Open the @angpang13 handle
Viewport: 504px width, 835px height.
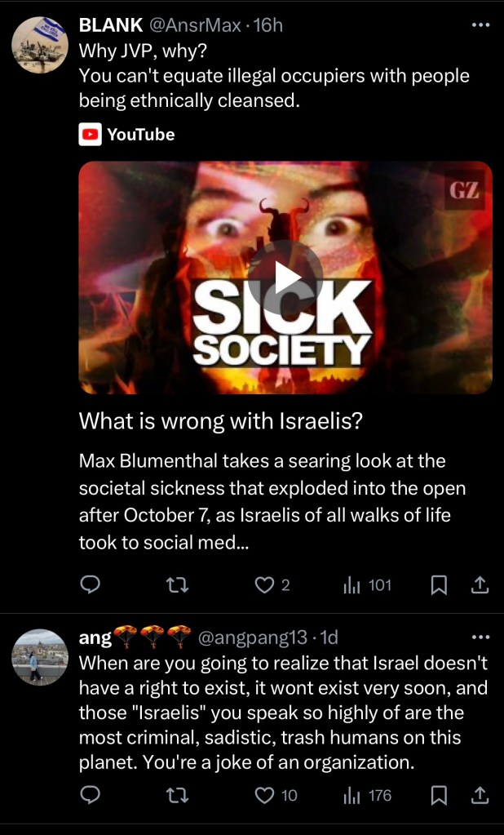coord(253,637)
